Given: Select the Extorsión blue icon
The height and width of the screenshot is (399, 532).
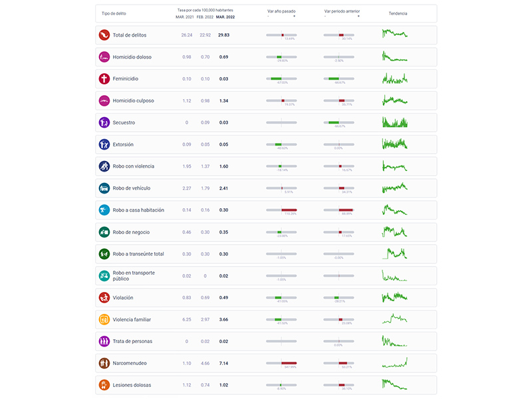Looking at the screenshot, I should [104, 144].
